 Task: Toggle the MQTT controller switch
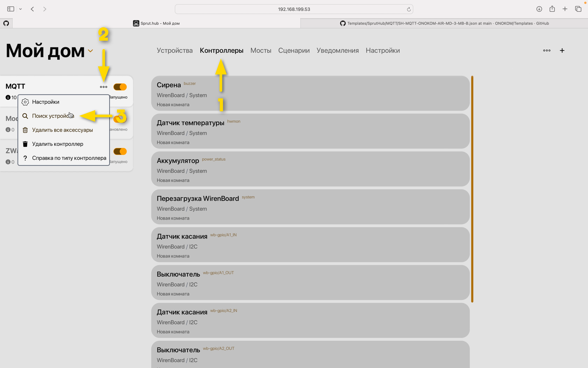click(x=120, y=87)
